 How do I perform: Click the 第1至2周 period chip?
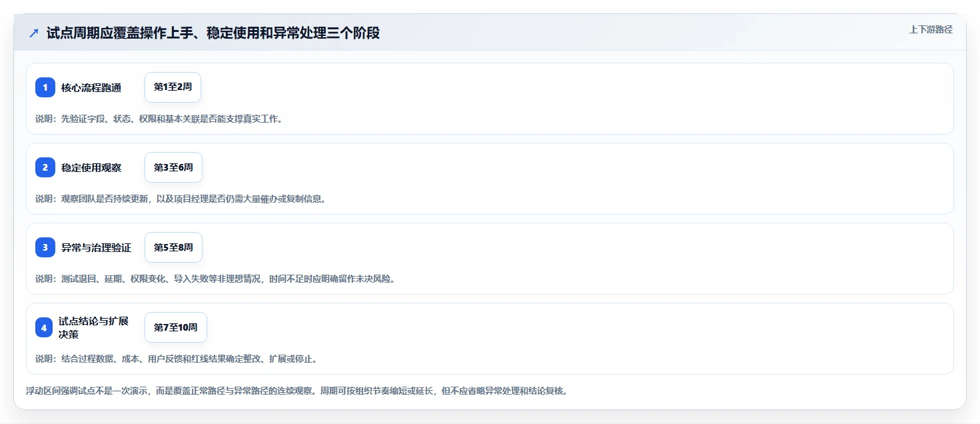(x=173, y=87)
